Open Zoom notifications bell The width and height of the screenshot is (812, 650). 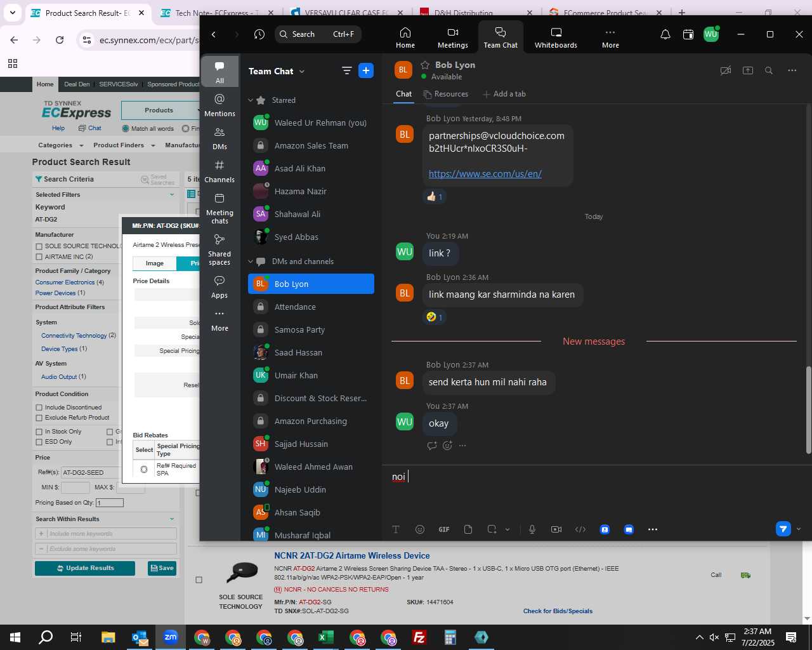665,34
